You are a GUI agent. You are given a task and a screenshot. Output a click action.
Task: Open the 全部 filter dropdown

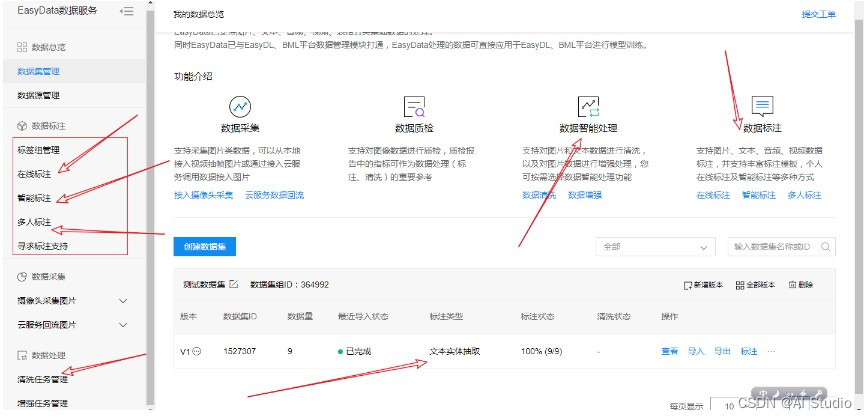coord(655,247)
